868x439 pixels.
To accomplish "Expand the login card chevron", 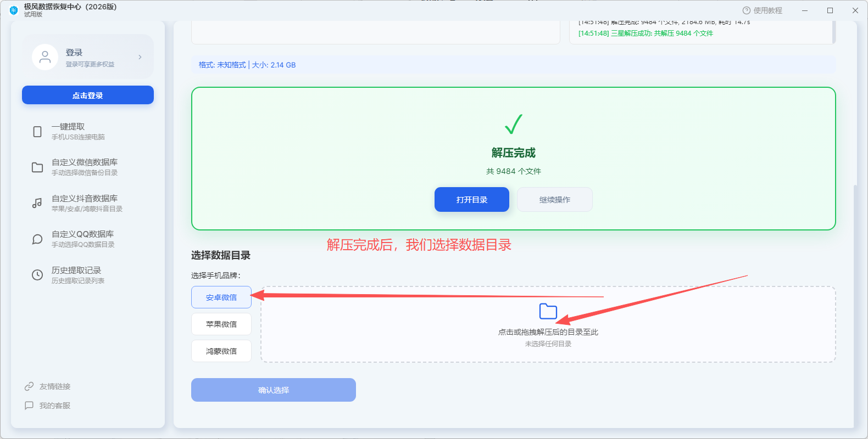I will click(140, 57).
